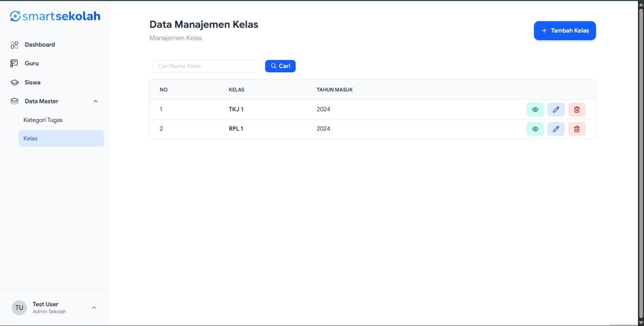Select the Kelas submenu item

click(61, 138)
